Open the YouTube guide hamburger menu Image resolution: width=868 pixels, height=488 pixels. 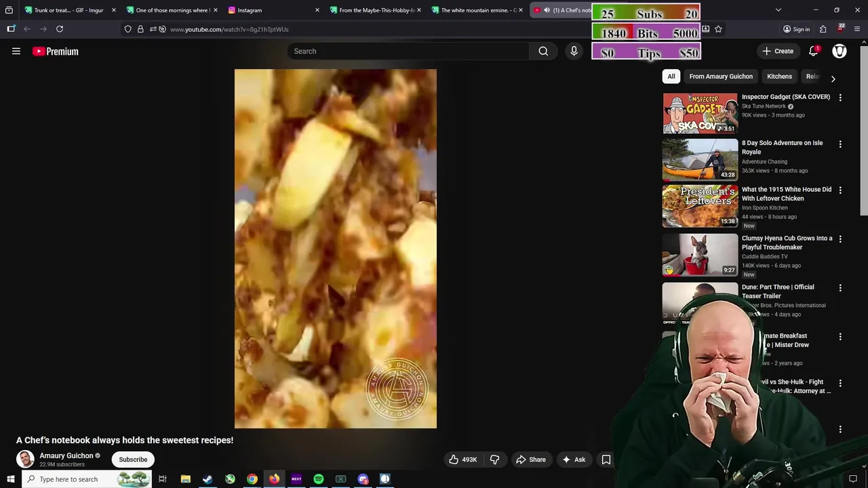[x=16, y=52]
